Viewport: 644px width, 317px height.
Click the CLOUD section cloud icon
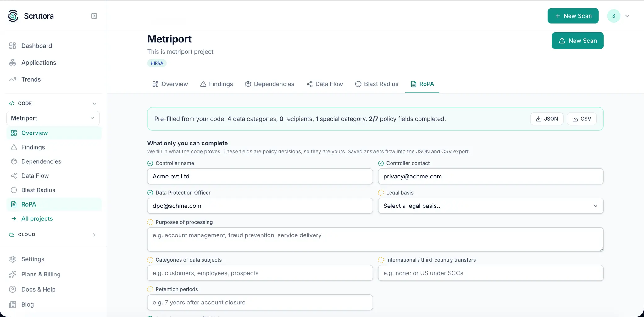click(12, 235)
